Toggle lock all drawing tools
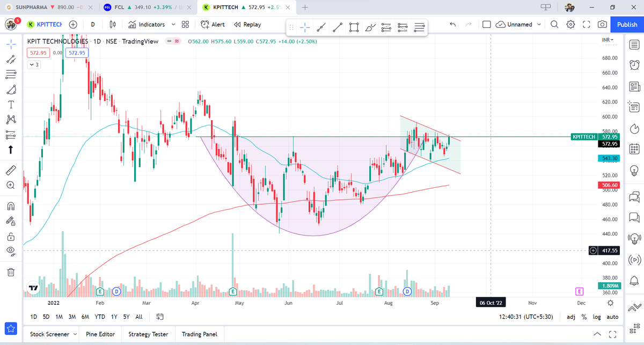 coord(11,236)
